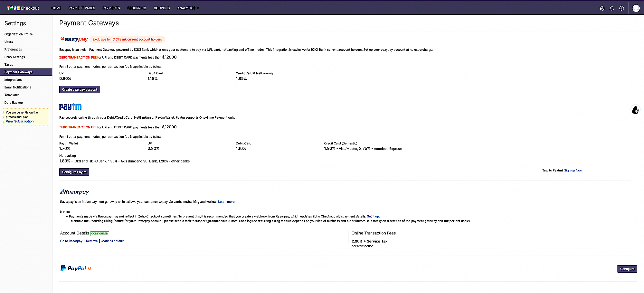The height and width of the screenshot is (293, 644).
Task: Click the Exclusive for ICICI Bank badge
Action: point(128,39)
